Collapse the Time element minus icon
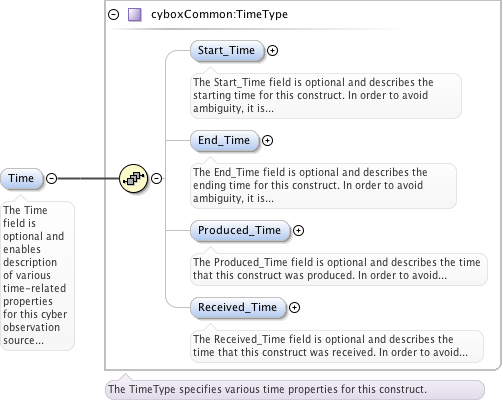Viewport: 503px width, 403px height. tap(51, 178)
